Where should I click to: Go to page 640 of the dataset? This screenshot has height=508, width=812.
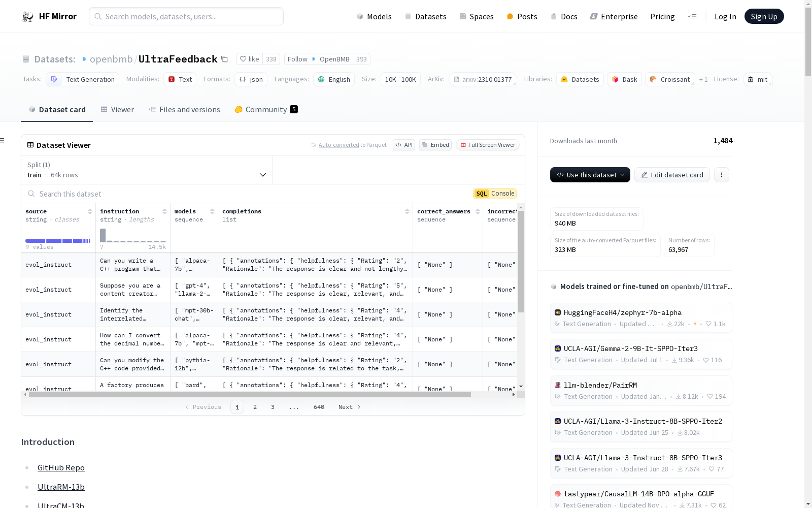point(319,407)
